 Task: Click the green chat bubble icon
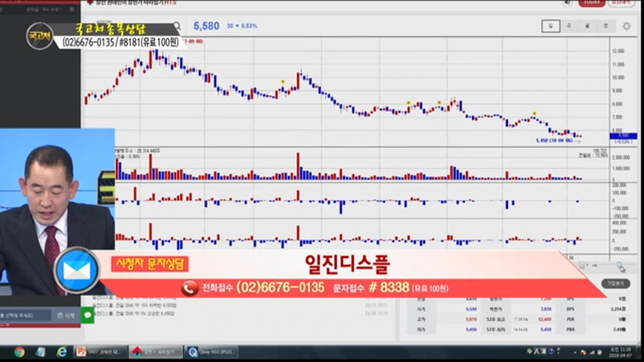(x=88, y=315)
